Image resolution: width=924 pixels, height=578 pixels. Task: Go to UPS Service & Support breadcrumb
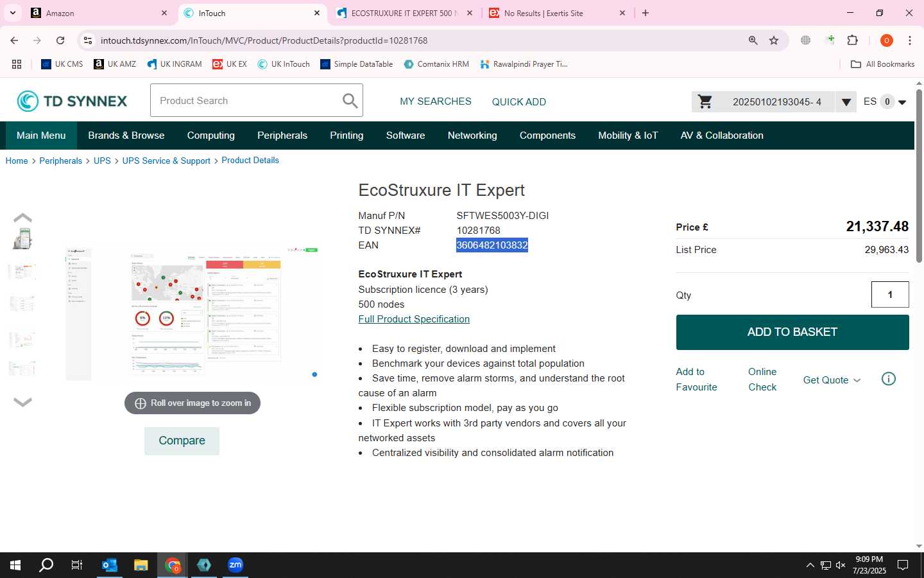pos(166,161)
